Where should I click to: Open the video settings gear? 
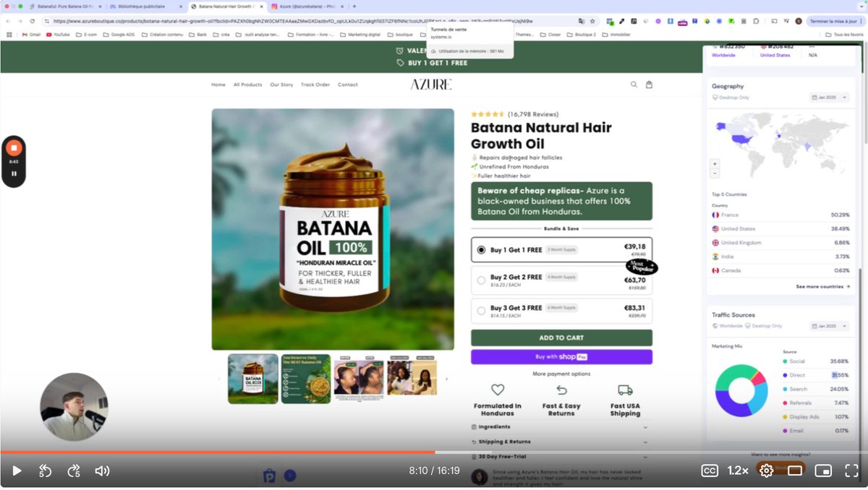click(x=767, y=470)
